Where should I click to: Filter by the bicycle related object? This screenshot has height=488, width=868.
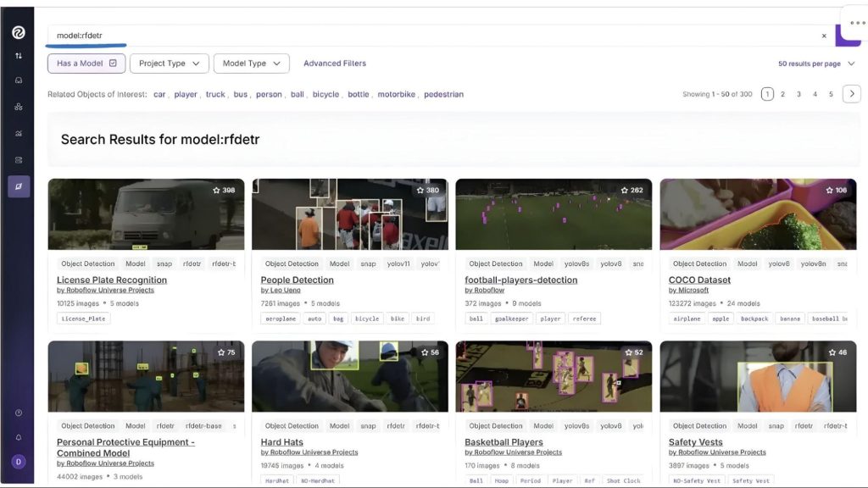(325, 94)
